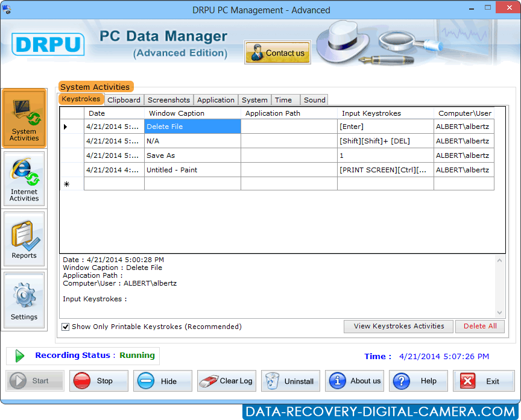This screenshot has width=521, height=420.
Task: Click the DRPU logo
Action: tap(48, 44)
